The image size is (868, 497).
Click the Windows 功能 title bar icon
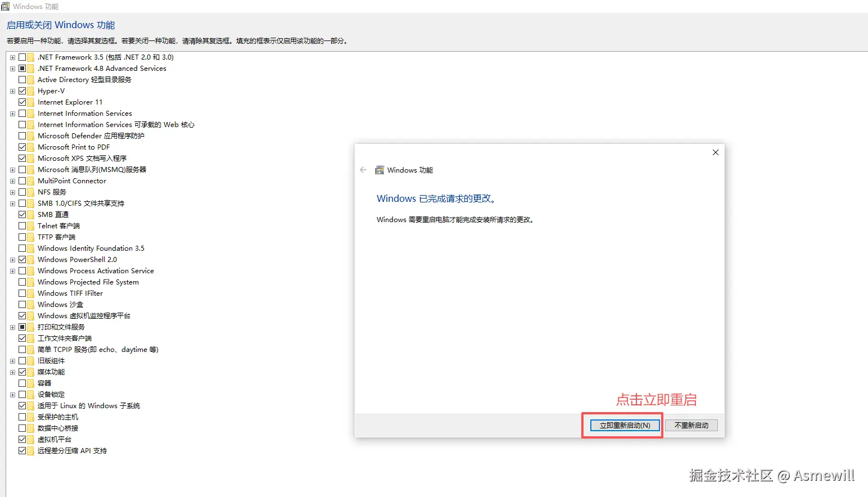click(x=6, y=6)
